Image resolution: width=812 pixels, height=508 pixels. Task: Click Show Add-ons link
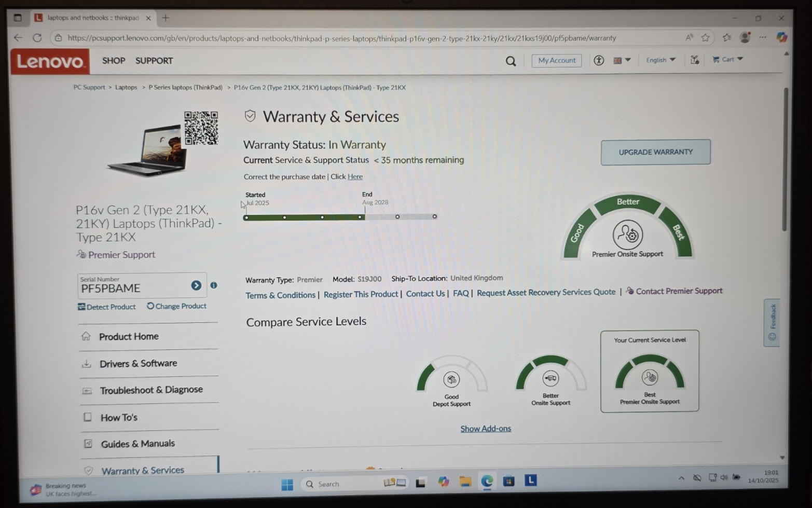486,429
